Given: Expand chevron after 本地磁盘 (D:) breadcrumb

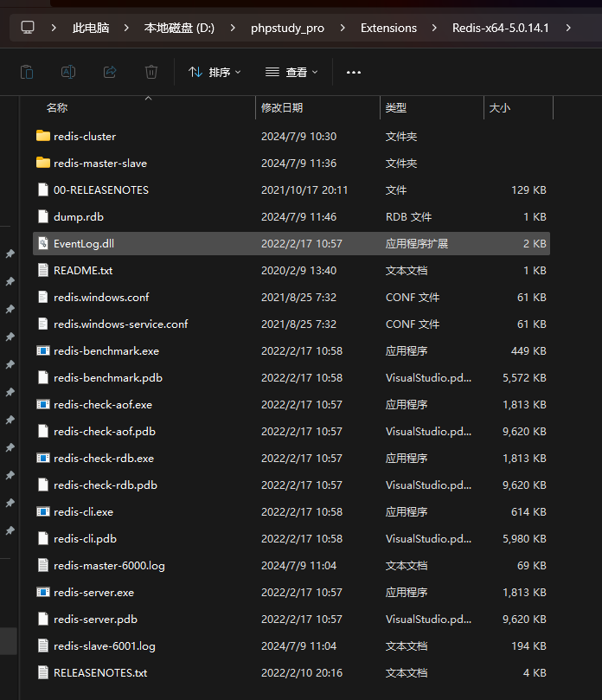Looking at the screenshot, I should click(233, 28).
